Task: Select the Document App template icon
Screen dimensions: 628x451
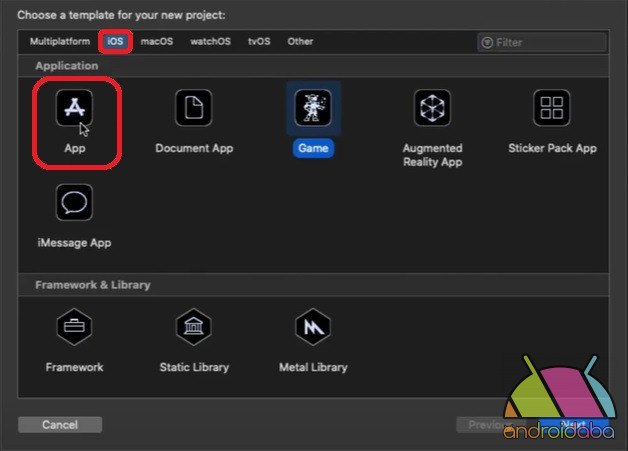Action: 194,108
